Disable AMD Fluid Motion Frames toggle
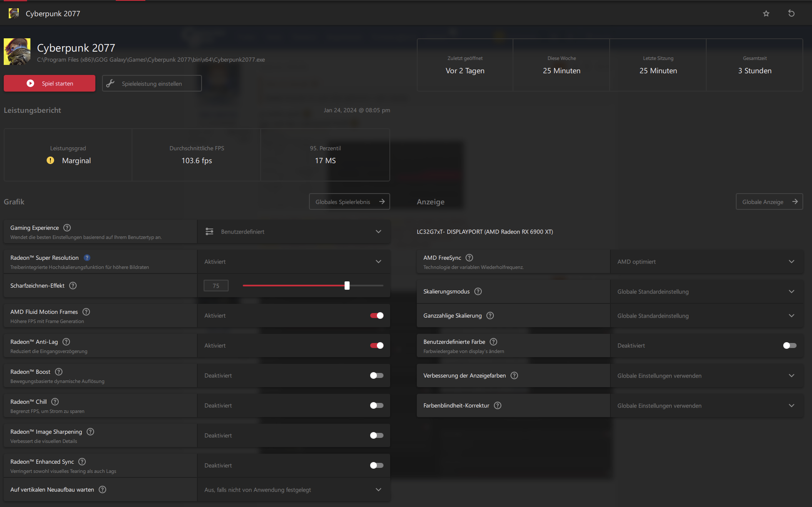This screenshot has width=812, height=507. [x=376, y=316]
